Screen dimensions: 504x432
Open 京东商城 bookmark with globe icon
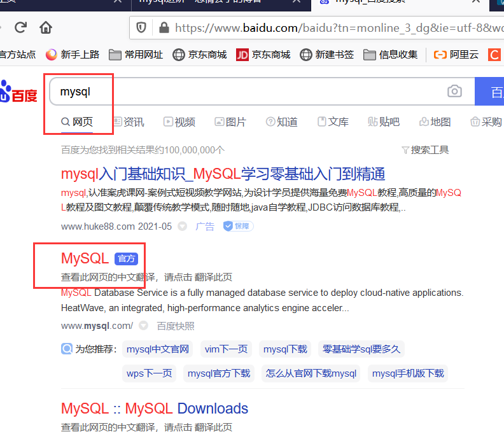coord(200,55)
